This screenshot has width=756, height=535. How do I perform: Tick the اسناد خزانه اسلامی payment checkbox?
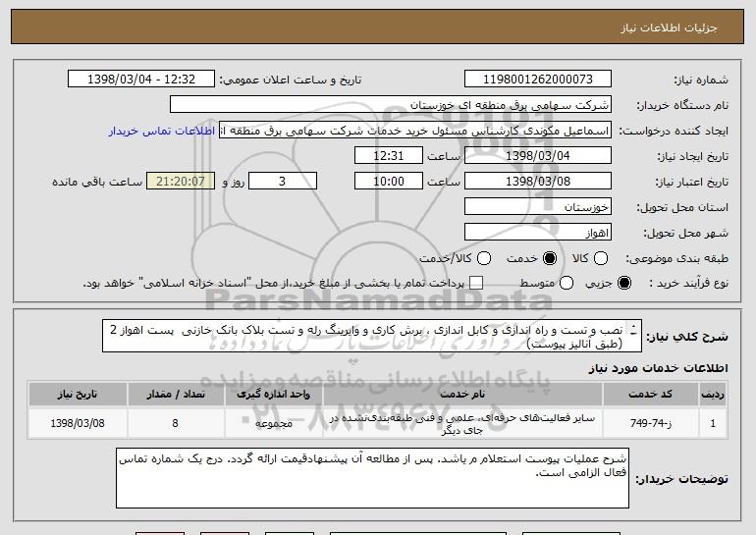pyautogui.click(x=477, y=284)
